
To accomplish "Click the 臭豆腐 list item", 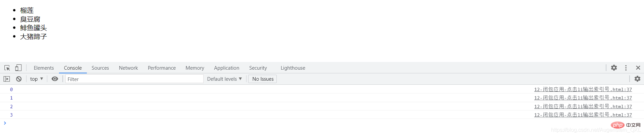I will [30, 19].
